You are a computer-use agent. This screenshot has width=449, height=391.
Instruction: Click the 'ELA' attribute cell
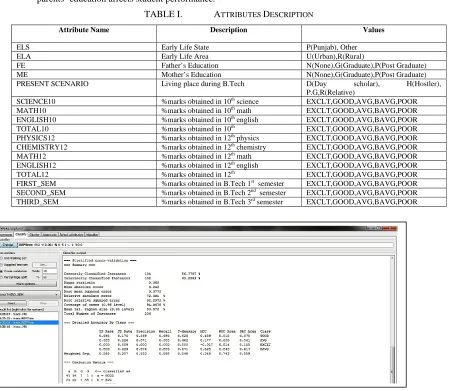[x=84, y=56]
